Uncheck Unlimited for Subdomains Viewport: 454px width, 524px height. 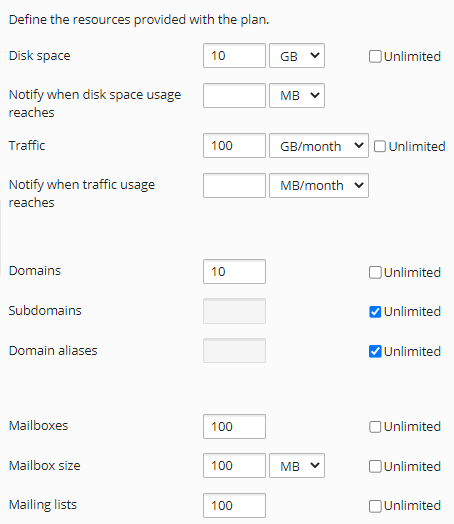coord(375,311)
